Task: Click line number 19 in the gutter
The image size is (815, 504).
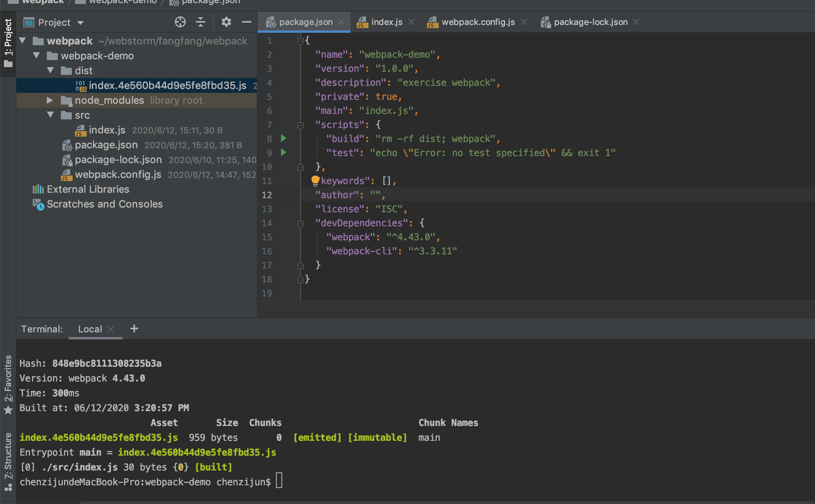Action: click(267, 293)
